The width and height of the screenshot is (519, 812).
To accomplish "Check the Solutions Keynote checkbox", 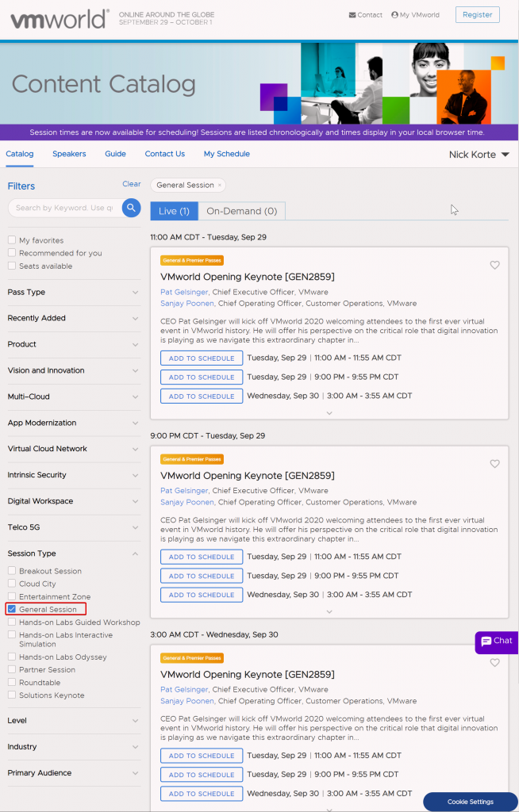I will coord(11,695).
